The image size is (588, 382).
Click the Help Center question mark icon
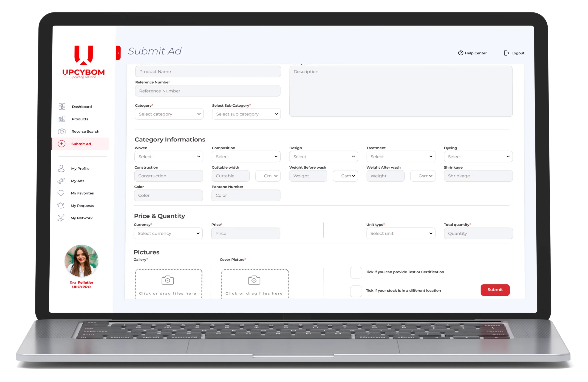pyautogui.click(x=461, y=53)
